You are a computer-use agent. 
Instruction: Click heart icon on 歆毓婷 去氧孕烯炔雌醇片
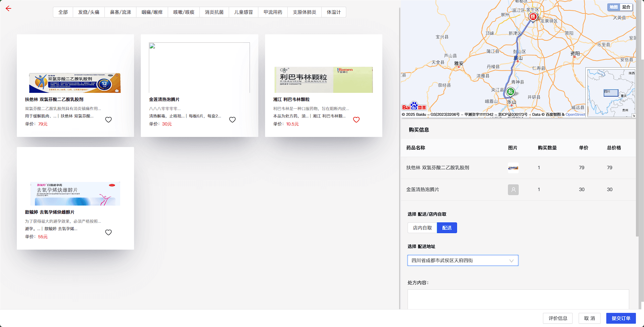pyautogui.click(x=108, y=232)
